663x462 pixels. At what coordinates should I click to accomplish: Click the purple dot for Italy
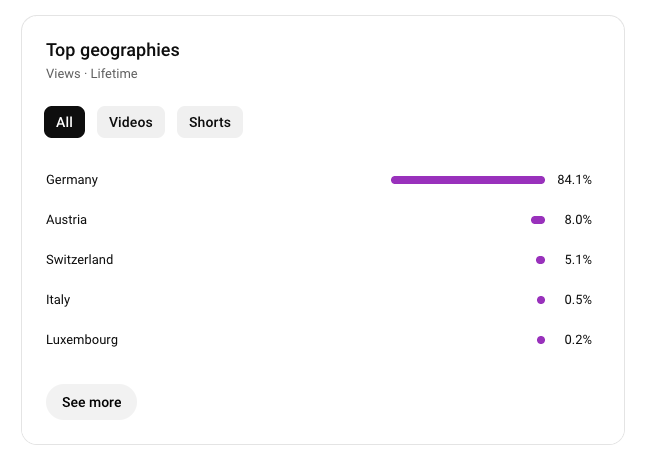click(x=541, y=300)
